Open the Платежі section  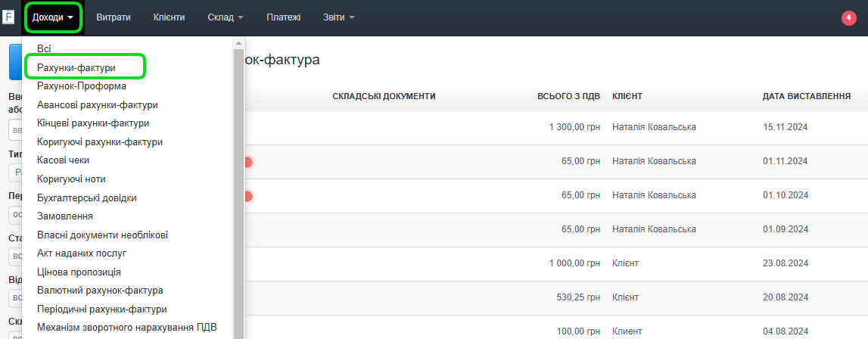[x=283, y=17]
